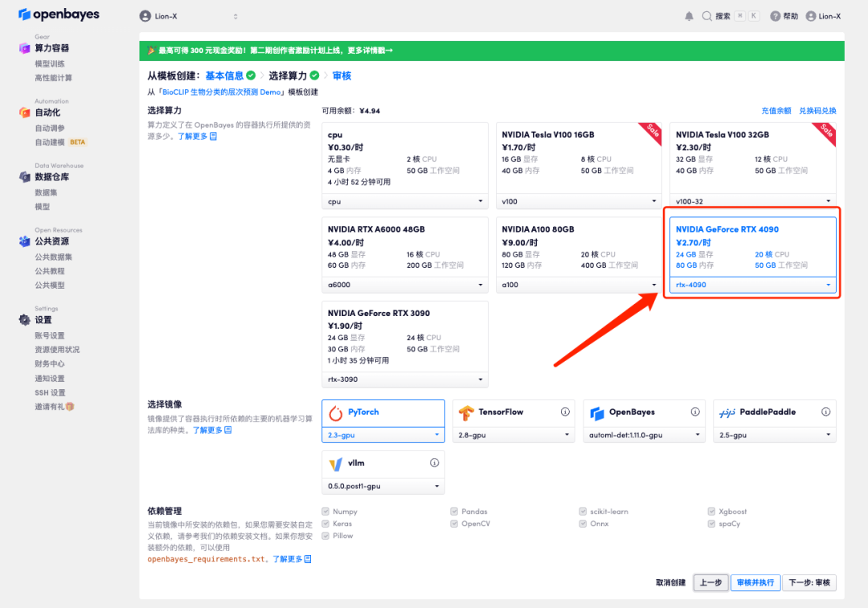Viewport: 868px width, 608px height.
Task: Click the OpenBayes image logo icon
Action: click(596, 413)
